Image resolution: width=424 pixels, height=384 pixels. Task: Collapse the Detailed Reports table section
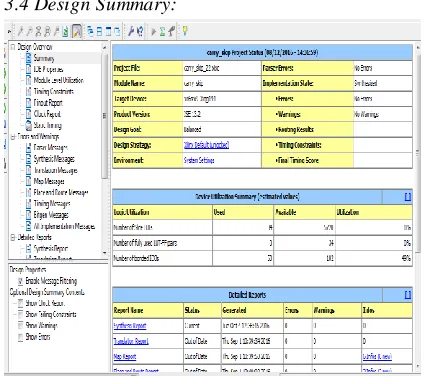point(407,295)
